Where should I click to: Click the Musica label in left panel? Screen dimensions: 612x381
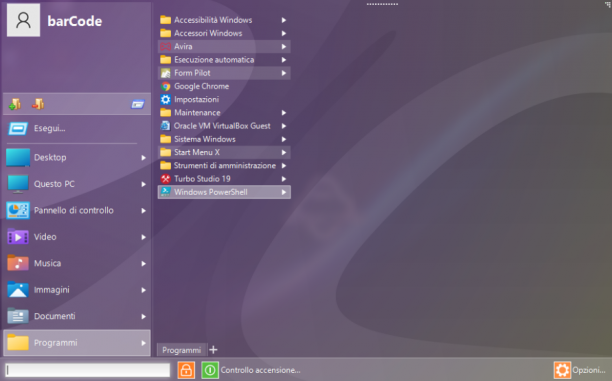click(47, 263)
